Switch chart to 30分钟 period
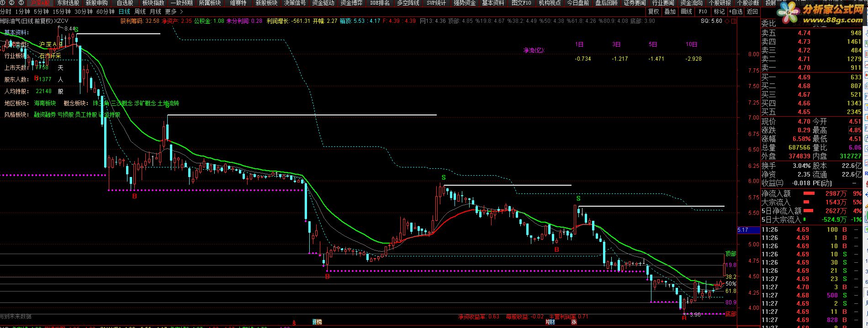Screen dimensions: 868x328 pos(84,11)
